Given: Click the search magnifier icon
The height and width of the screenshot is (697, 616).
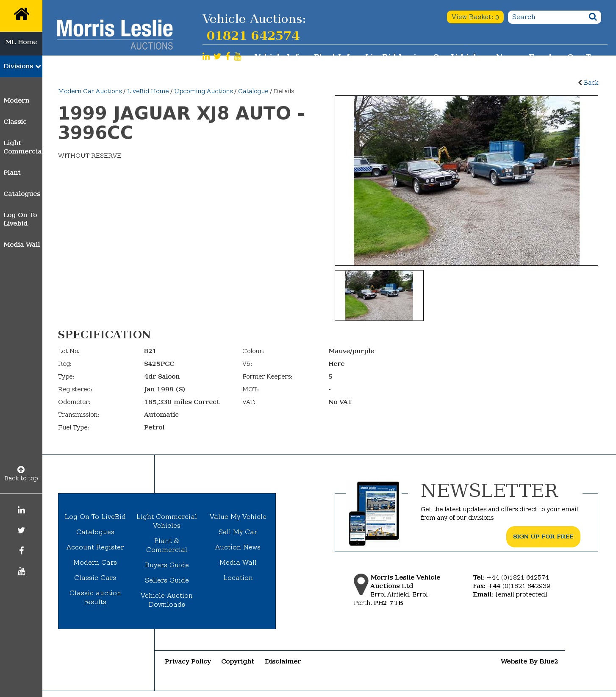Looking at the screenshot, I should tap(593, 17).
